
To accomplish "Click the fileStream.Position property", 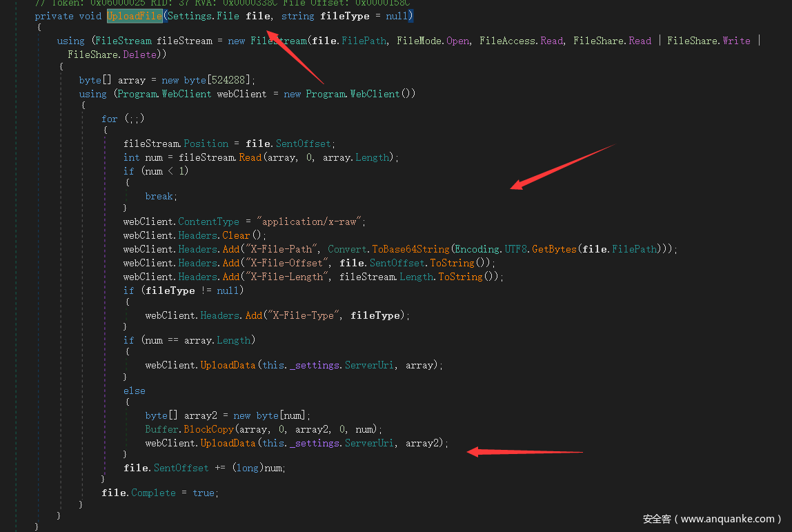I will click(206, 144).
